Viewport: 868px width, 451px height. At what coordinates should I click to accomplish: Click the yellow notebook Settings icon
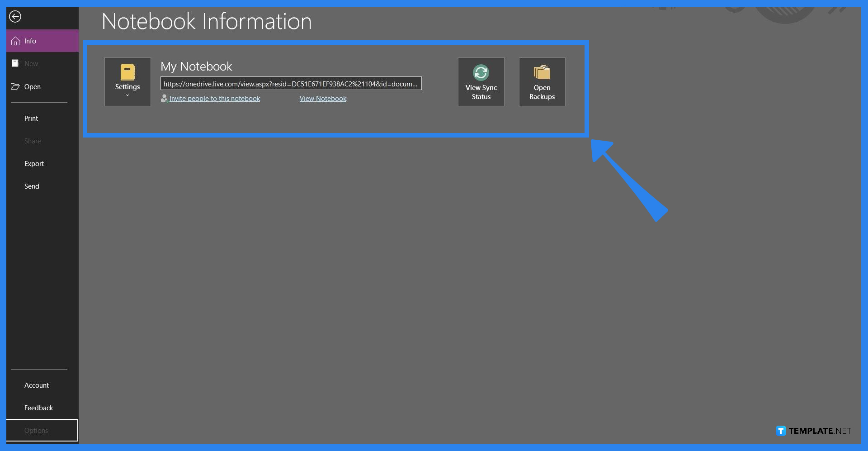click(128, 72)
